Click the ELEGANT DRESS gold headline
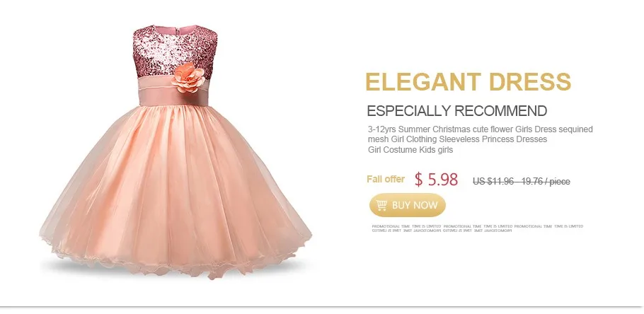The image size is (644, 314). (468, 81)
